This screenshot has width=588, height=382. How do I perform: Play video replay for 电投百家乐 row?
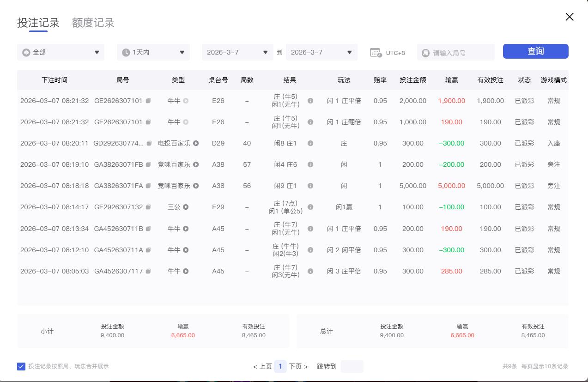[x=196, y=144]
